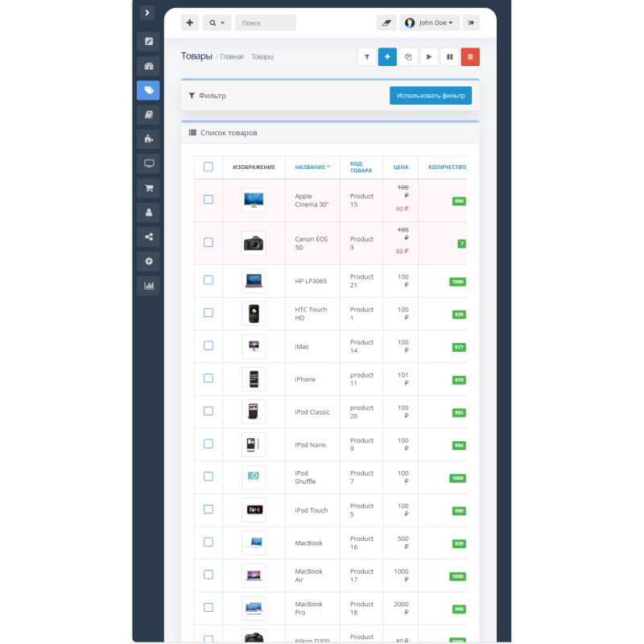644x644 pixels.
Task: Delete products using the red trash button
Action: tap(470, 56)
